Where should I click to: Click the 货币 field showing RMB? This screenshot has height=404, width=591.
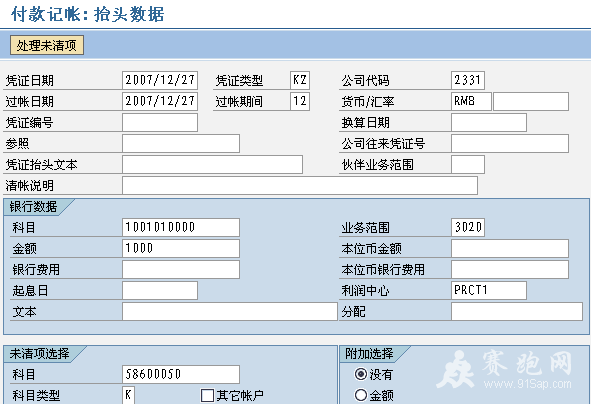pyautogui.click(x=471, y=101)
